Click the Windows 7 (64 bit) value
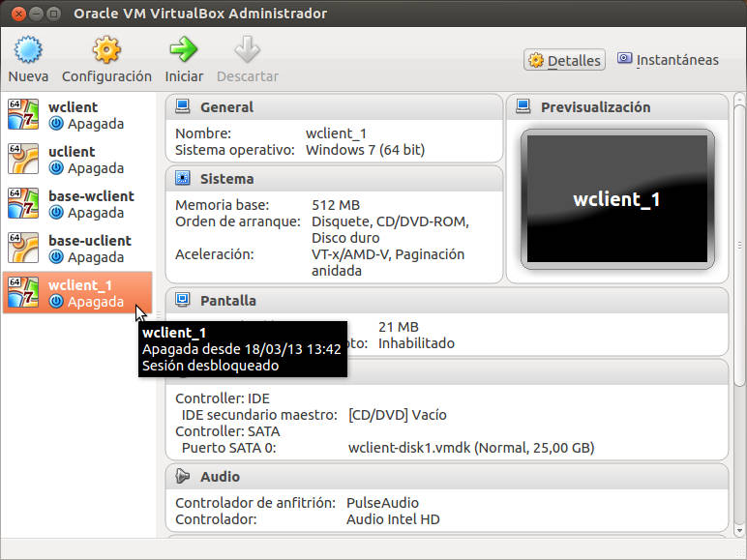The width and height of the screenshot is (747, 560). tap(365, 150)
